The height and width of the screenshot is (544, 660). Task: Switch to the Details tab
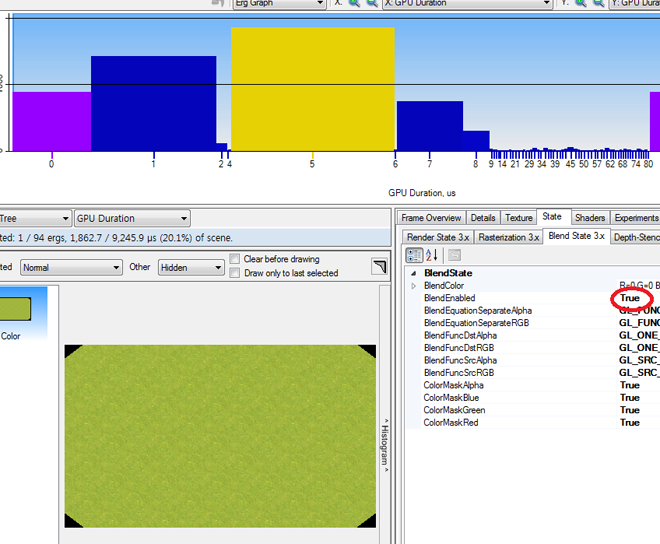(x=483, y=218)
